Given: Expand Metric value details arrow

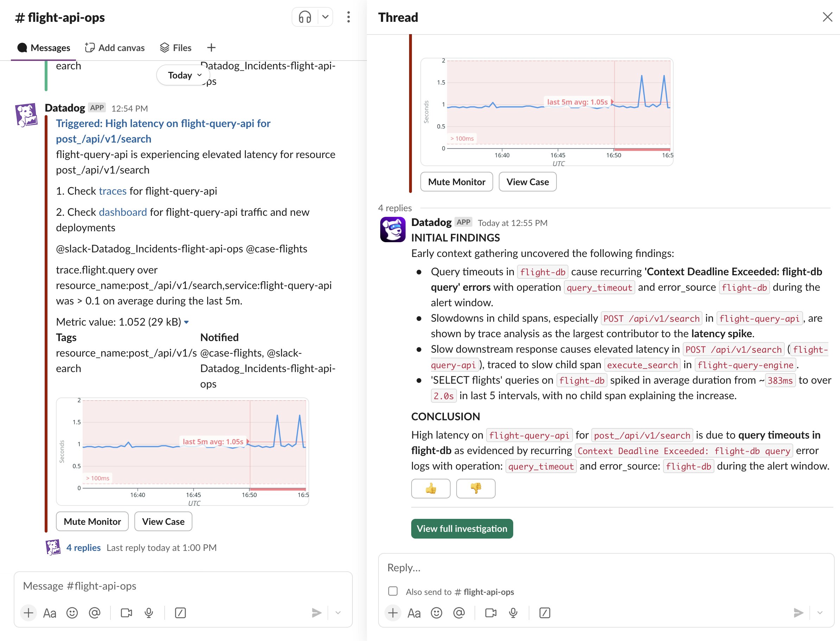Looking at the screenshot, I should [186, 322].
